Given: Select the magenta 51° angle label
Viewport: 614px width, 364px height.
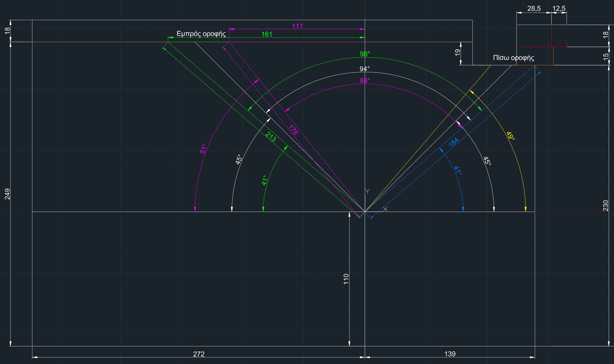Looking at the screenshot, I should coord(203,149).
